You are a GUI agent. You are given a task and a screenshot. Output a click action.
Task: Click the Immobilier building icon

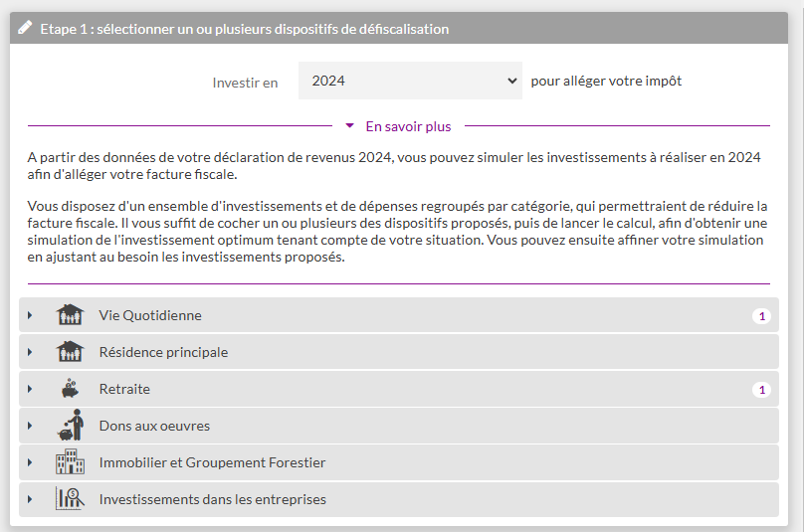coord(70,462)
